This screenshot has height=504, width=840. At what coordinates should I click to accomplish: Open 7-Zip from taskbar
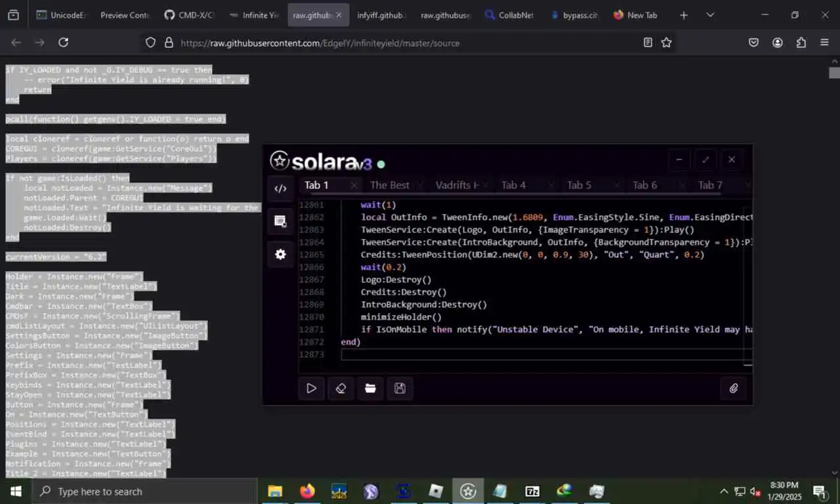click(x=532, y=491)
